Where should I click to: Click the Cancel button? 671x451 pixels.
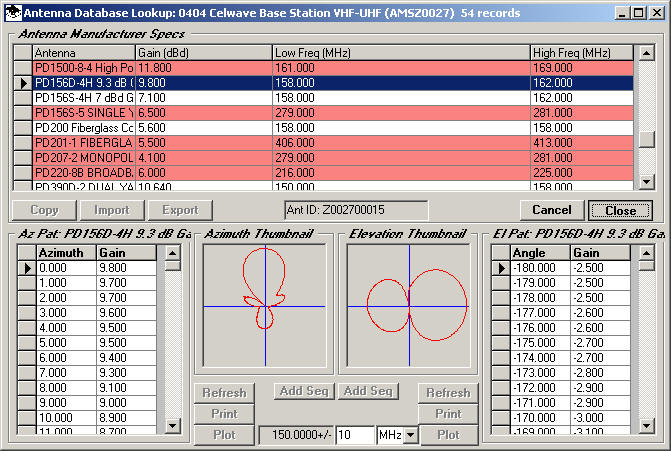(552, 210)
